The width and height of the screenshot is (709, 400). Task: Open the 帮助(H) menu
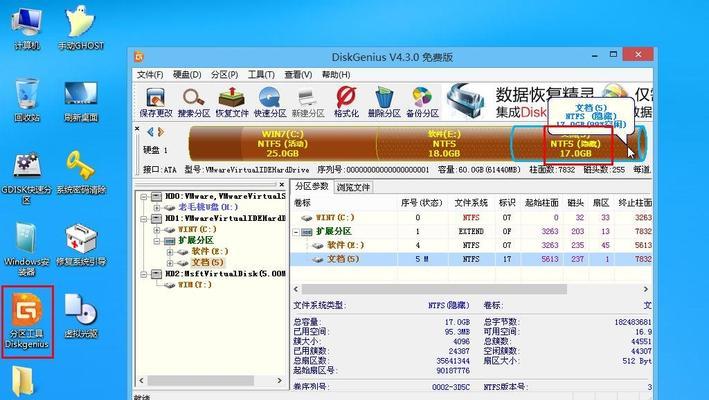tap(336, 75)
